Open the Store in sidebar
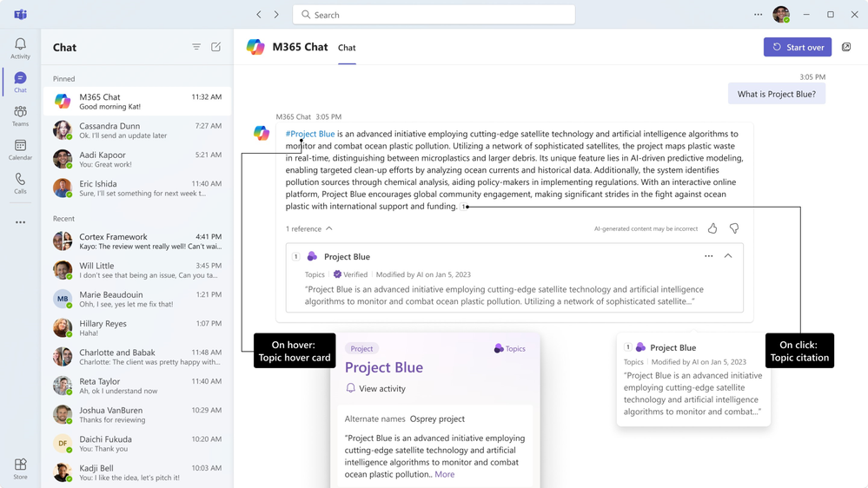The width and height of the screenshot is (868, 488). point(21,469)
